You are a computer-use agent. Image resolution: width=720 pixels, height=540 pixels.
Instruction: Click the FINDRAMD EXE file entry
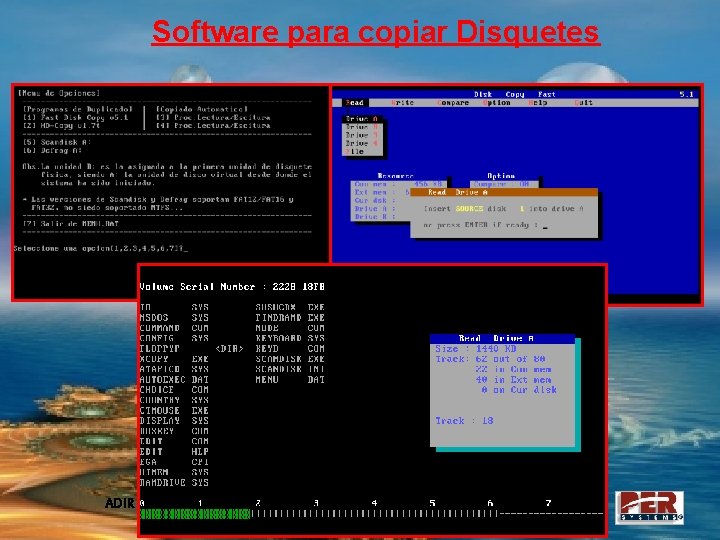coord(290,318)
